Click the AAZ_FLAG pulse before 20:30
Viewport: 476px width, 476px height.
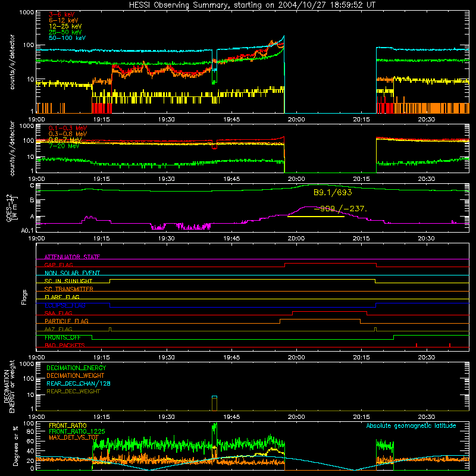(375, 330)
